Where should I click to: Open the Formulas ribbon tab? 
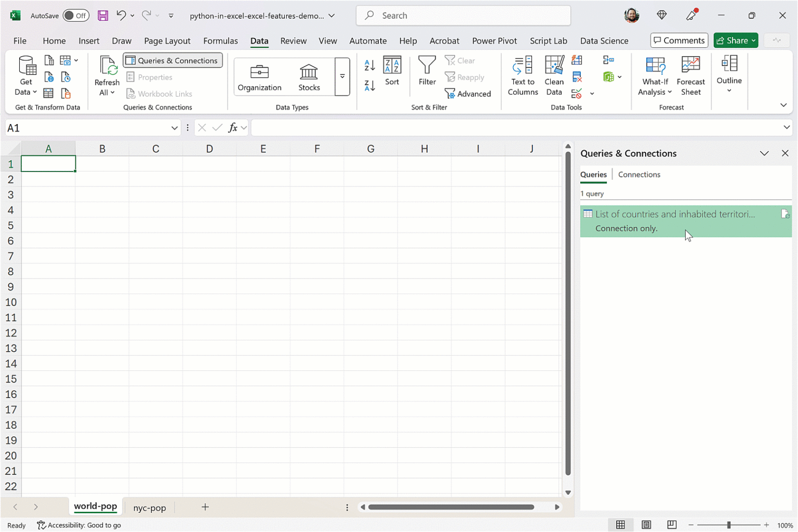220,41
